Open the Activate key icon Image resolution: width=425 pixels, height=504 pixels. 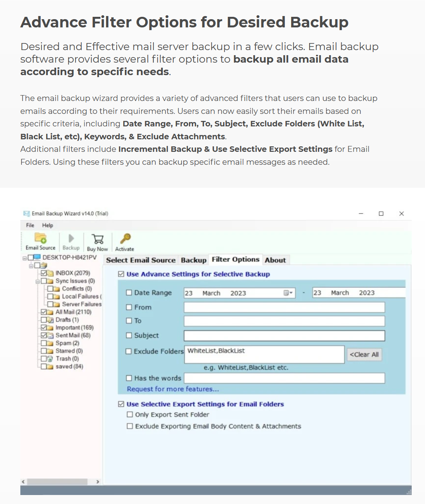pos(125,239)
